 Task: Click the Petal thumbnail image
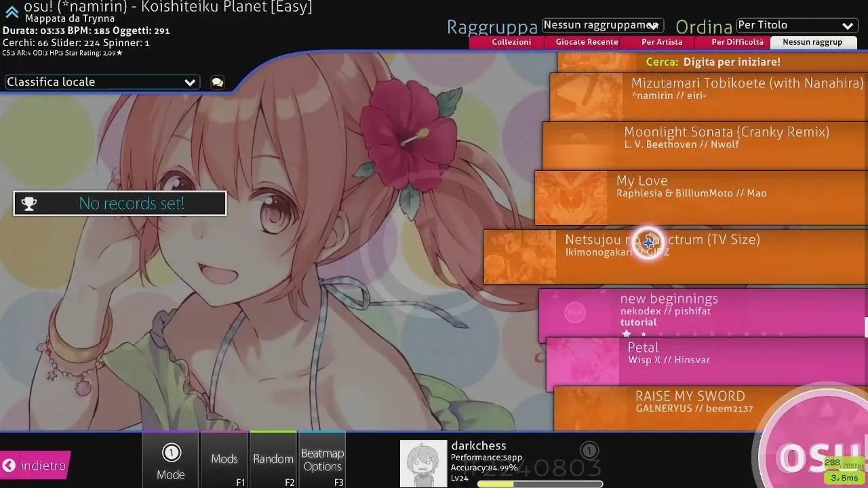pos(583,365)
